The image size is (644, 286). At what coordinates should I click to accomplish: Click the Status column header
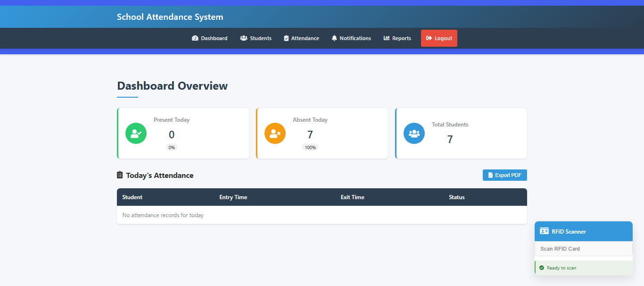point(457,197)
